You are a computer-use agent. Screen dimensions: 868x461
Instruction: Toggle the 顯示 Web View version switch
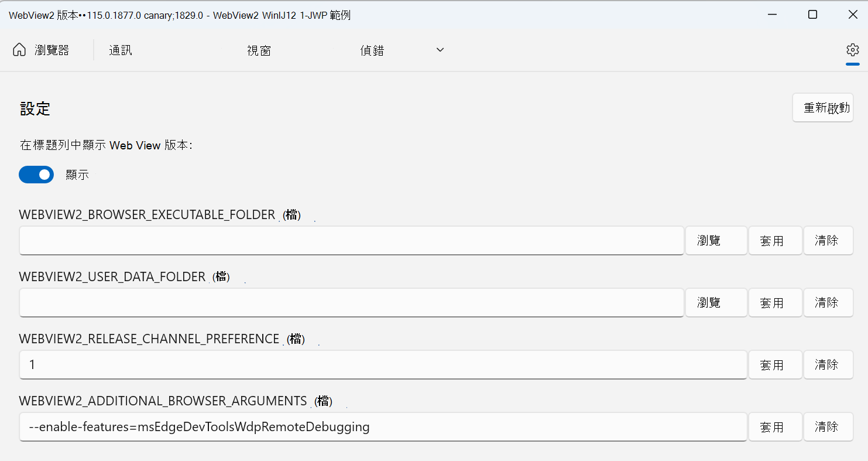click(x=36, y=175)
